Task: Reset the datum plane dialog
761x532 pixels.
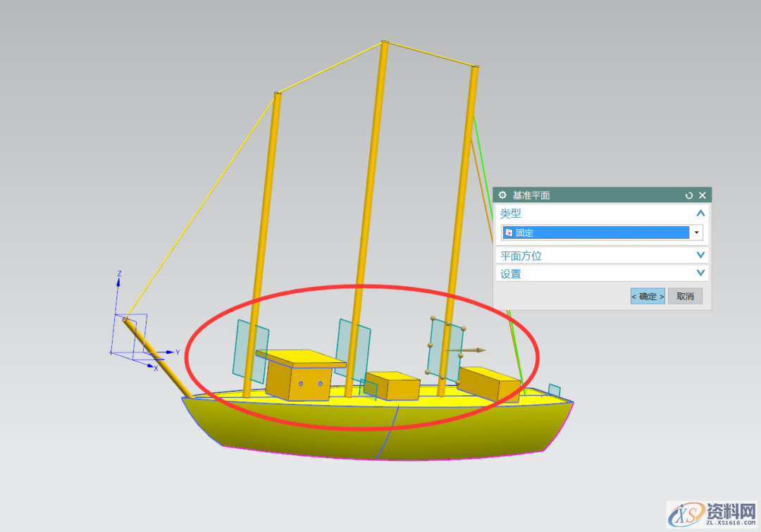Action: [x=688, y=195]
